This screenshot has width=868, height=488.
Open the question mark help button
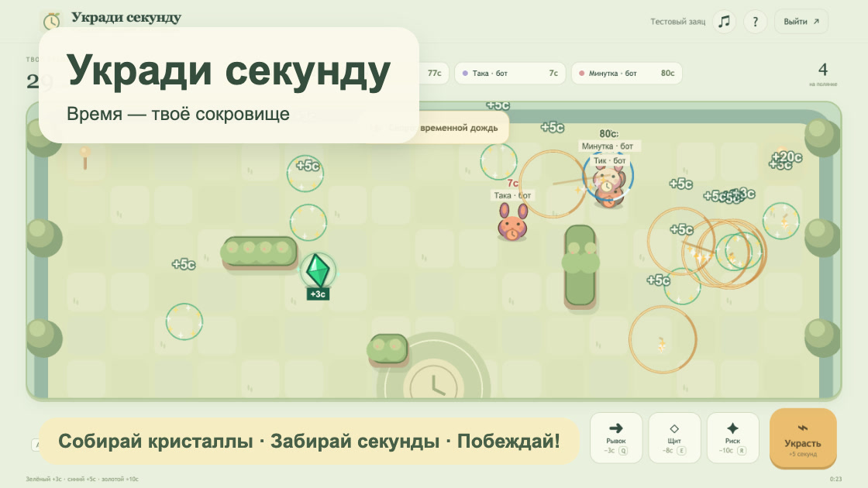(x=755, y=22)
